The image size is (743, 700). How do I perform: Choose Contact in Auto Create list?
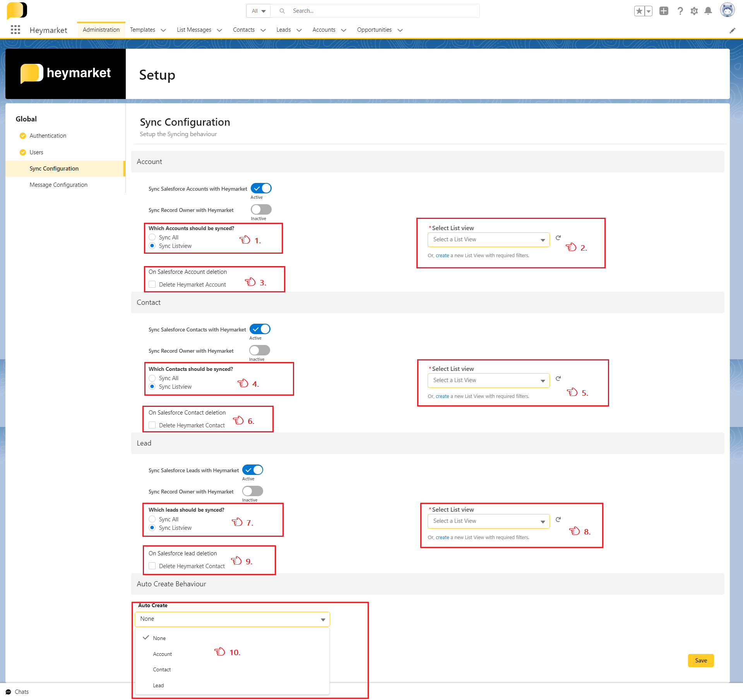click(x=232, y=669)
